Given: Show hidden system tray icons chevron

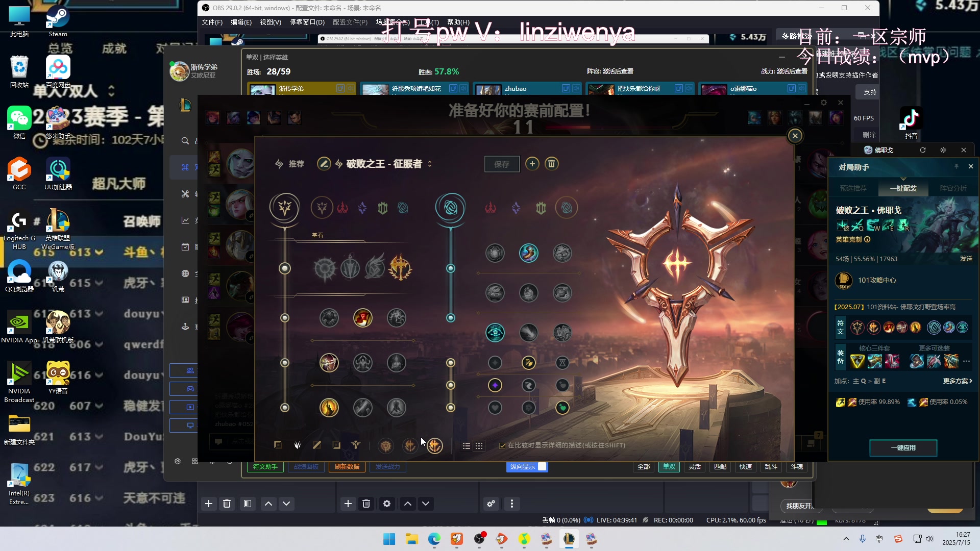Looking at the screenshot, I should click(x=846, y=539).
